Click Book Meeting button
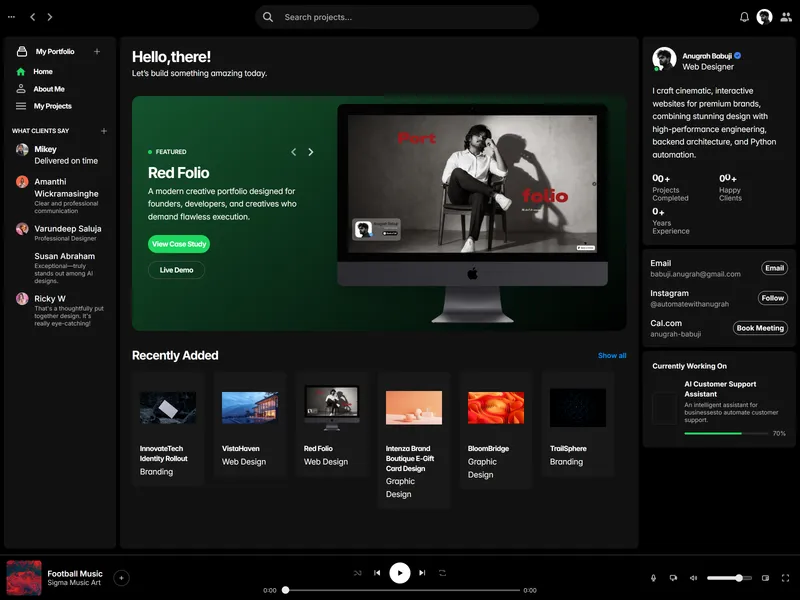The height and width of the screenshot is (600, 800). (x=760, y=328)
